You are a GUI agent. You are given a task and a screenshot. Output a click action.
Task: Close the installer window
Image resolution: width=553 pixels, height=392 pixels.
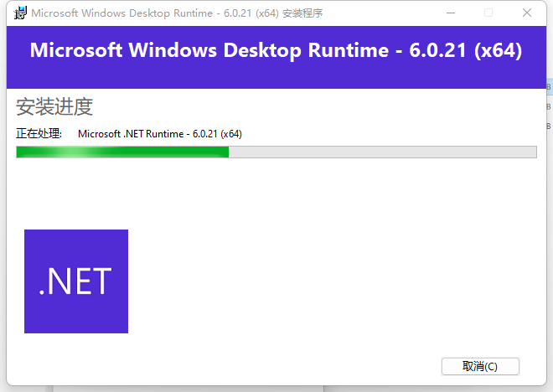[527, 13]
